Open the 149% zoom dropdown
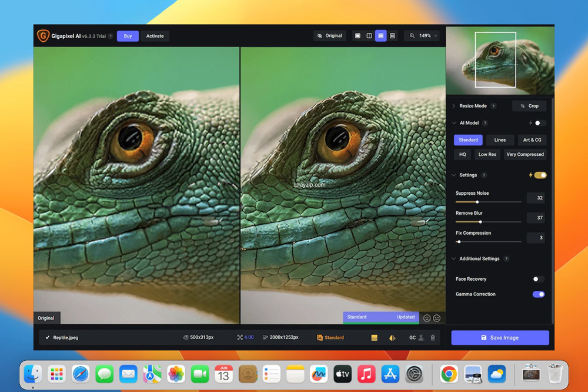Viewport: 588px width, 392px height. (423, 36)
